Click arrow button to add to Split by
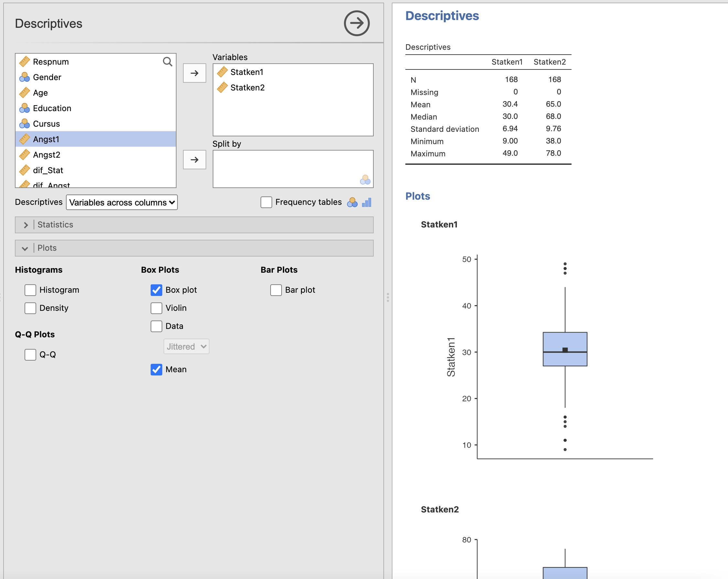The width and height of the screenshot is (728, 579). pyautogui.click(x=195, y=160)
